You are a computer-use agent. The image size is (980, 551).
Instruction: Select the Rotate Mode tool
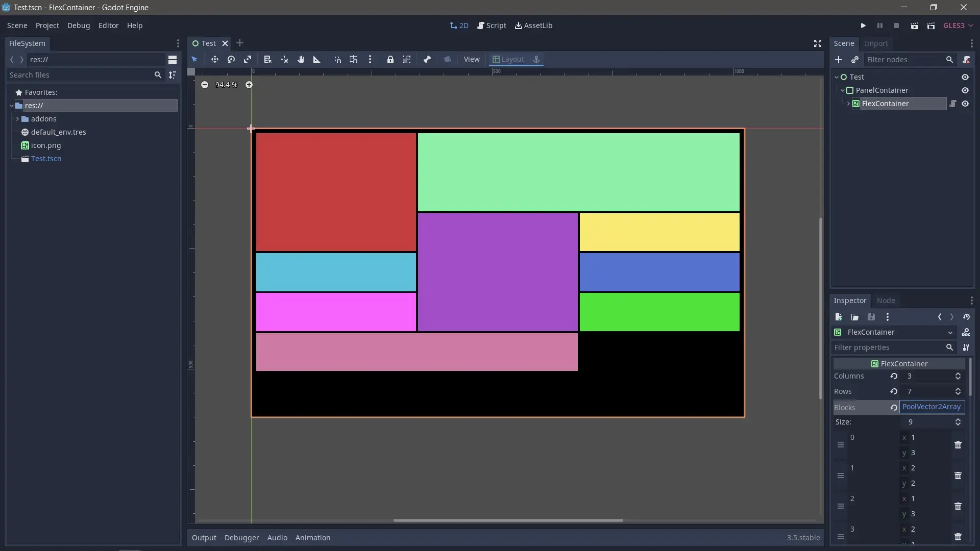point(231,60)
